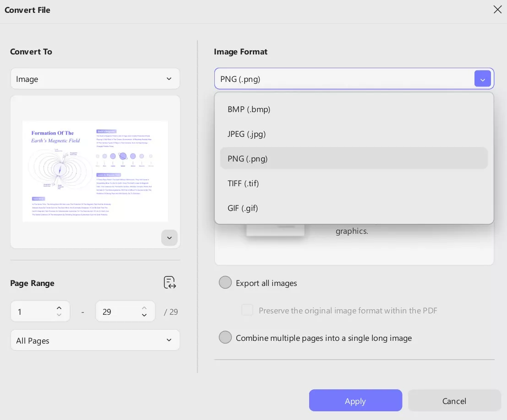Increment the end page with the up arrow

click(144, 308)
